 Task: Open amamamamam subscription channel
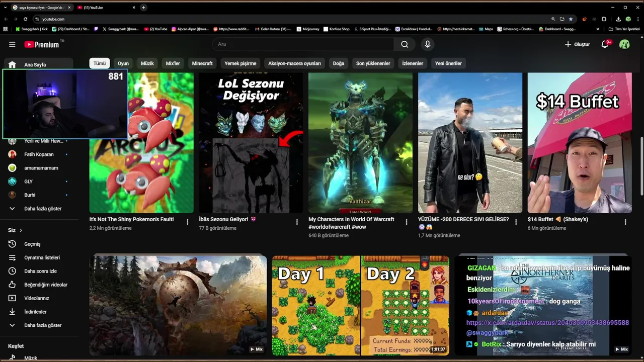[x=40, y=168]
